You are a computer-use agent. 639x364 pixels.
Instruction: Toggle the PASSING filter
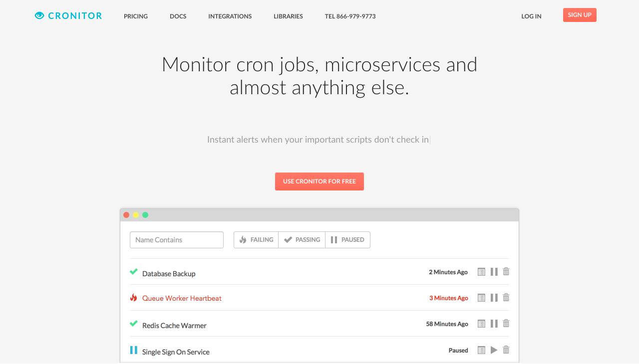click(302, 240)
